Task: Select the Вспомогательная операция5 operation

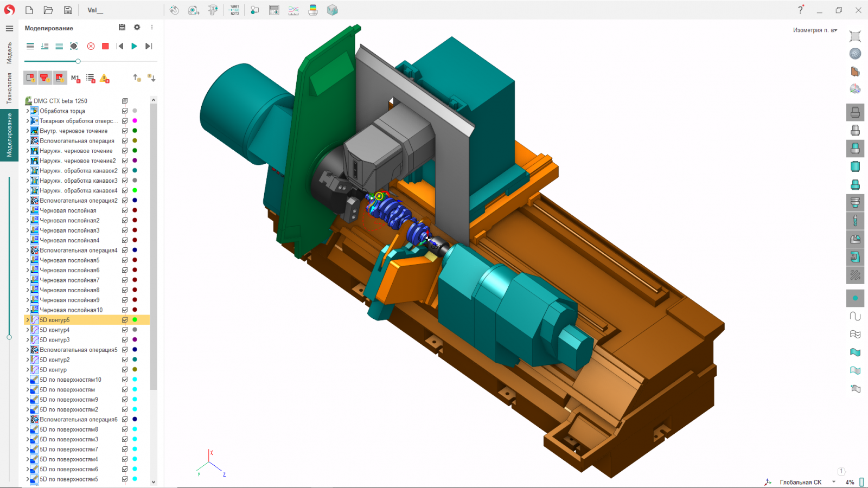Action: pyautogui.click(x=78, y=350)
